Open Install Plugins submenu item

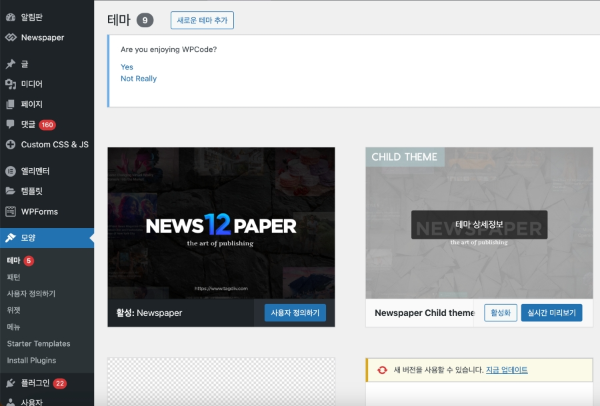[31, 360]
